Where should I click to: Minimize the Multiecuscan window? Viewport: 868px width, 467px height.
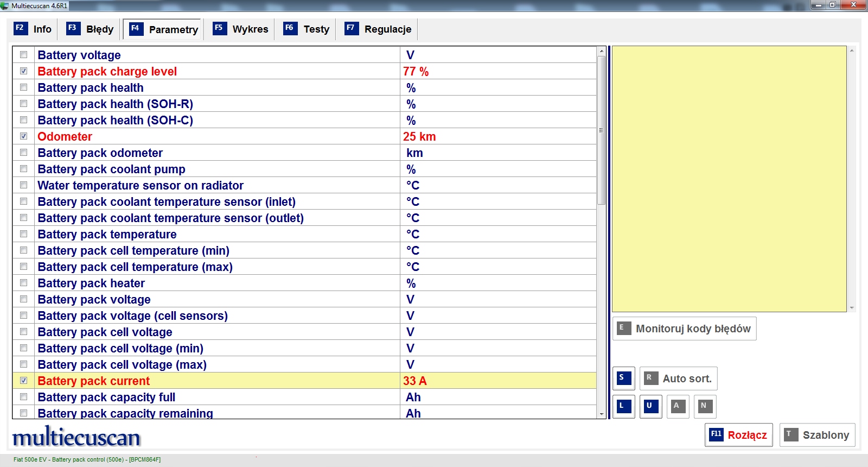click(x=818, y=5)
